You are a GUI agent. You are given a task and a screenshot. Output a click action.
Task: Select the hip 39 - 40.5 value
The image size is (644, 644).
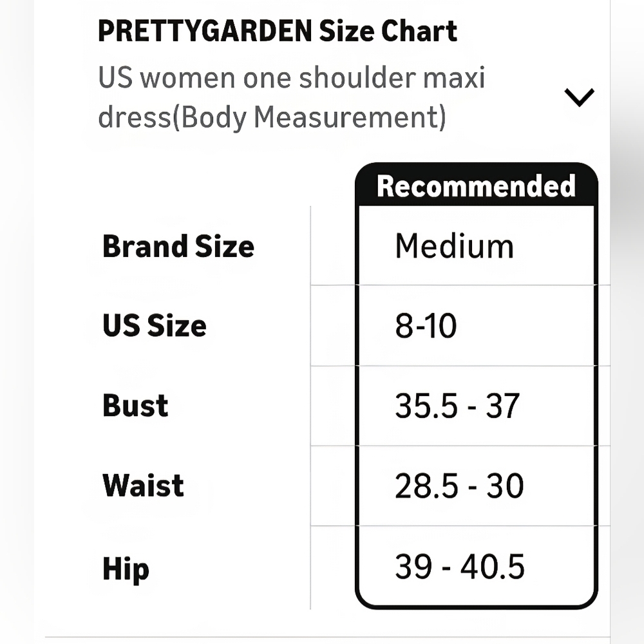tap(460, 567)
